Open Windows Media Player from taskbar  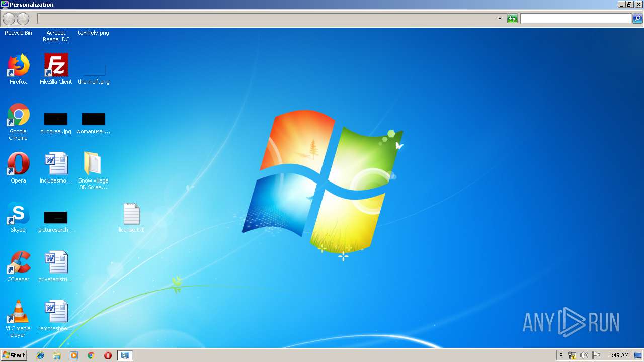[x=74, y=355]
